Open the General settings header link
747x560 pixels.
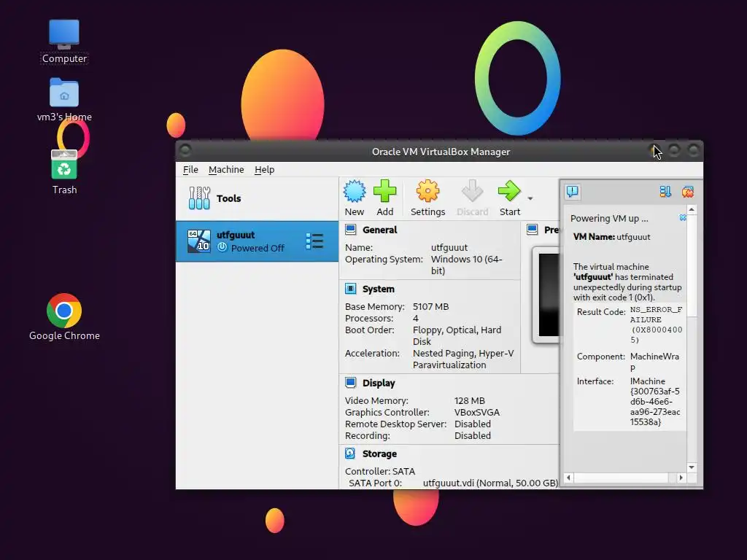(x=379, y=230)
